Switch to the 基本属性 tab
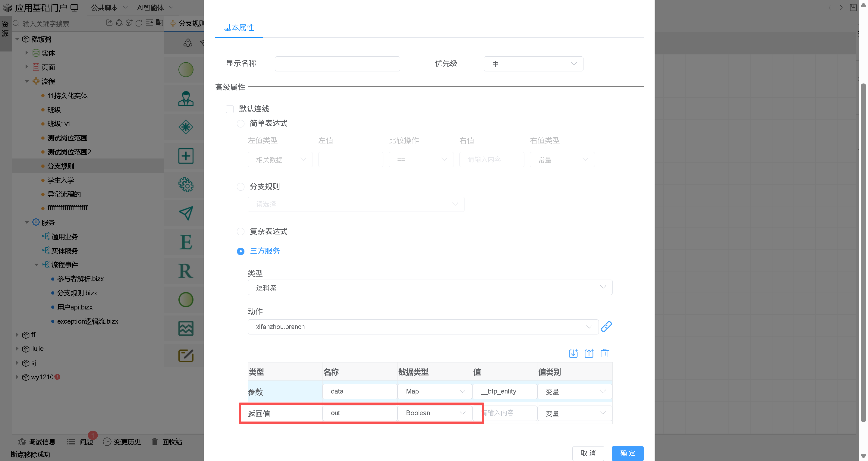This screenshot has height=461, width=868. click(239, 28)
